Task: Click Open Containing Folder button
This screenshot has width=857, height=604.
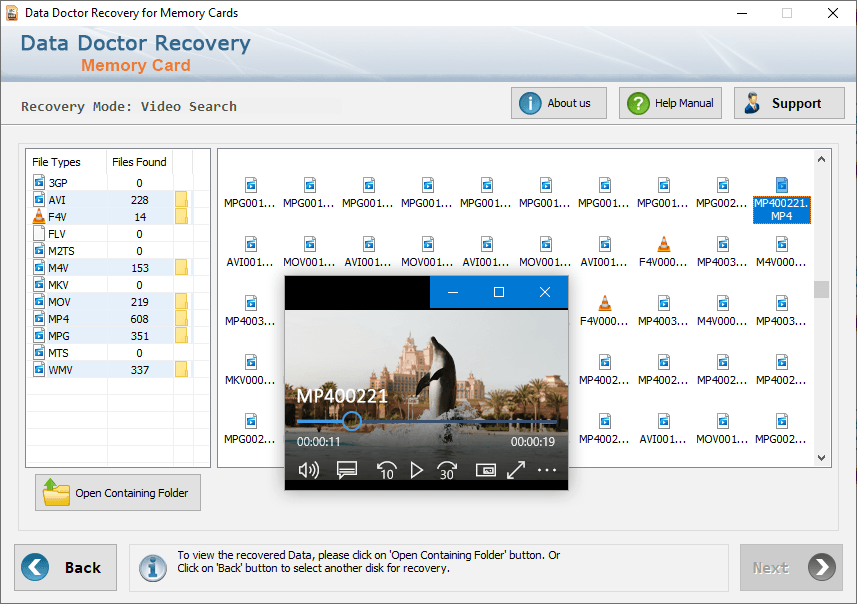Action: click(x=118, y=492)
